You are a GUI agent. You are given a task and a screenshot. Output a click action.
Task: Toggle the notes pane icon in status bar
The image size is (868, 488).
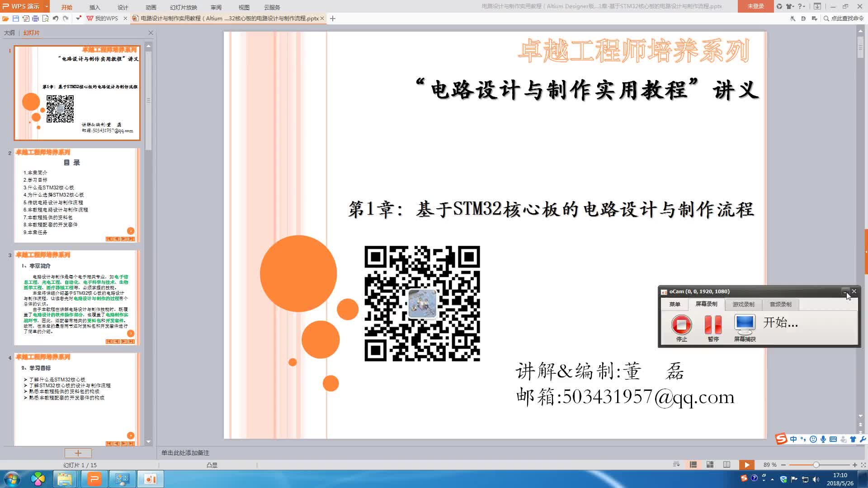pos(676,465)
